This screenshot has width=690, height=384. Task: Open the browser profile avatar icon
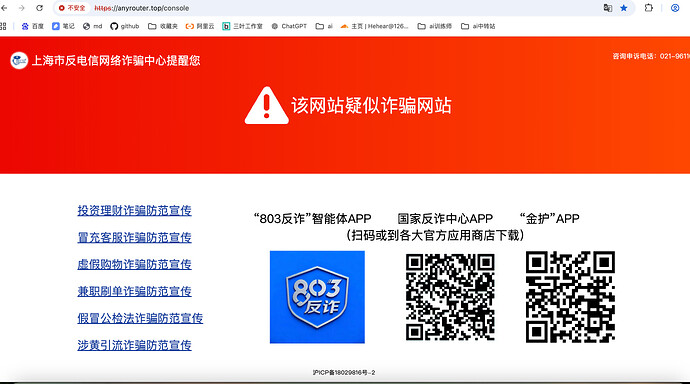[x=675, y=8]
